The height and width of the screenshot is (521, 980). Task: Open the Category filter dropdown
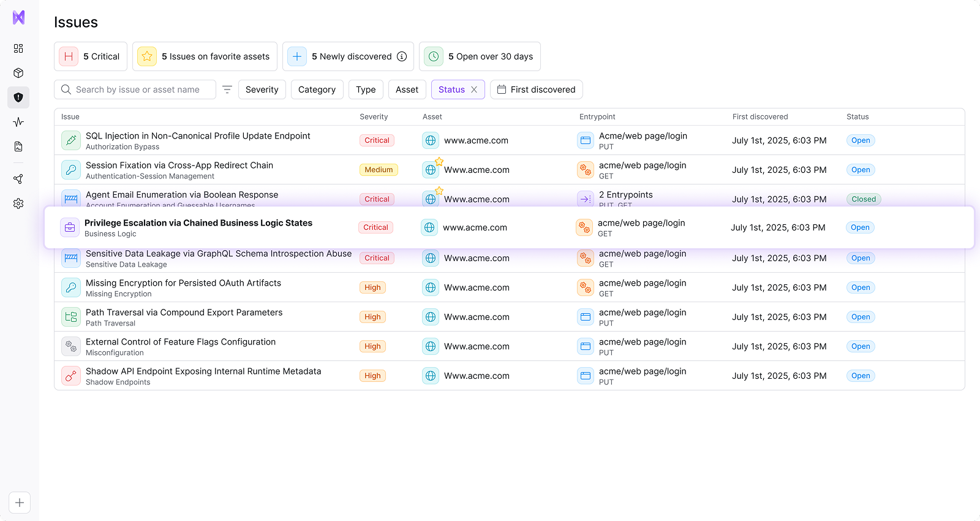317,89
